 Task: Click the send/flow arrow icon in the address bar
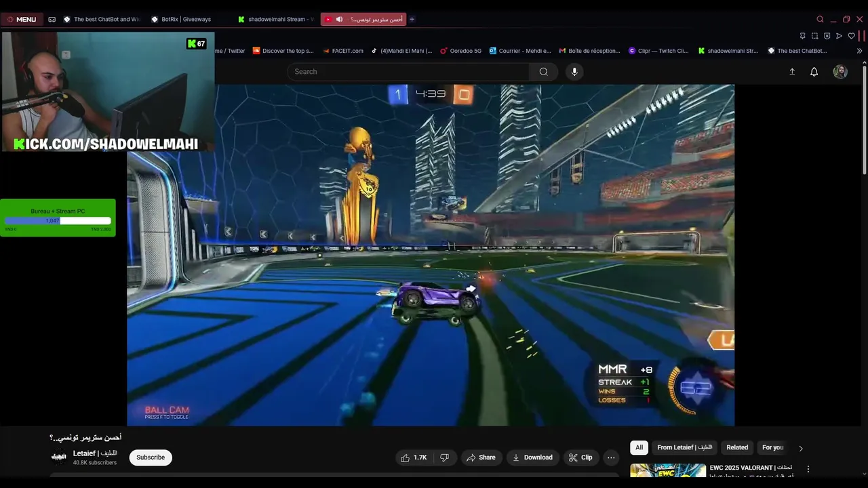pyautogui.click(x=839, y=36)
